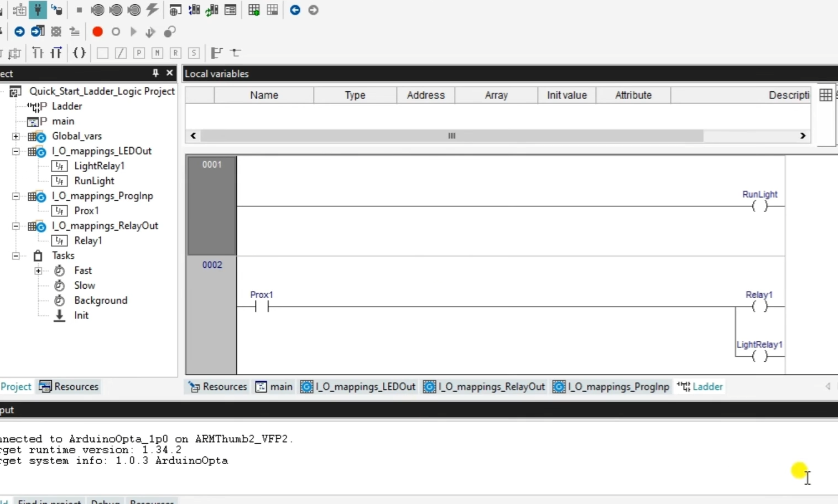Expand the Global_vars tree node

16,136
